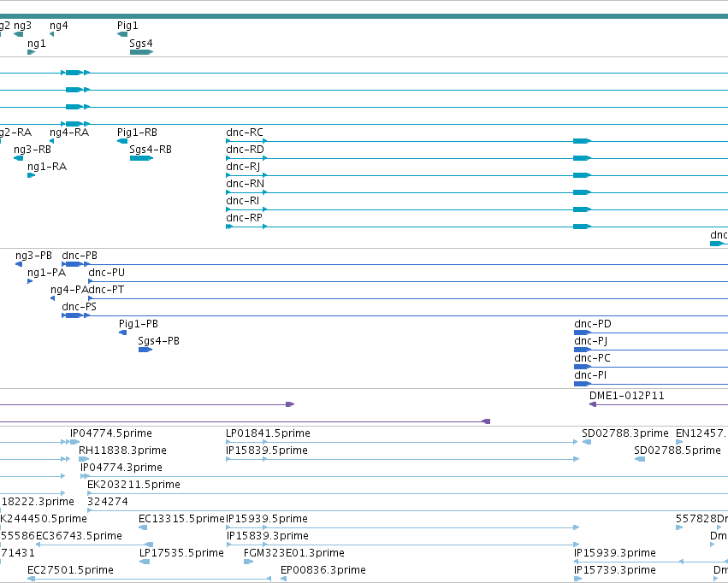Select ng1-PA protein
728x583 pixels.
tap(30, 281)
